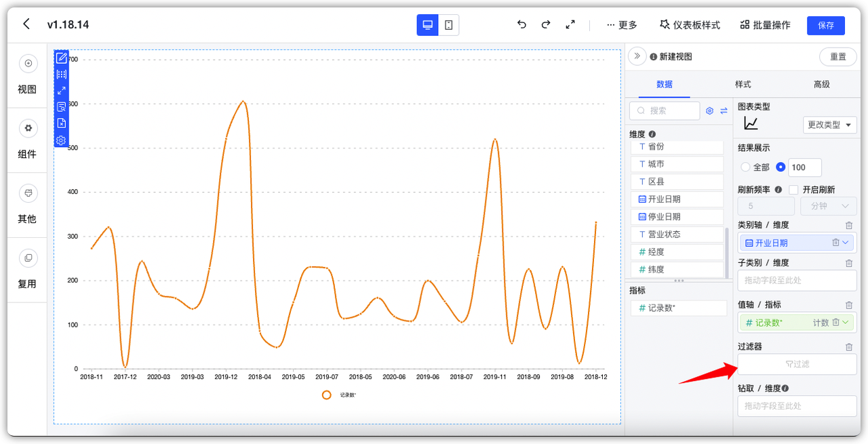Switch to the 样式 tab
This screenshot has width=868, height=444.
[x=743, y=85]
